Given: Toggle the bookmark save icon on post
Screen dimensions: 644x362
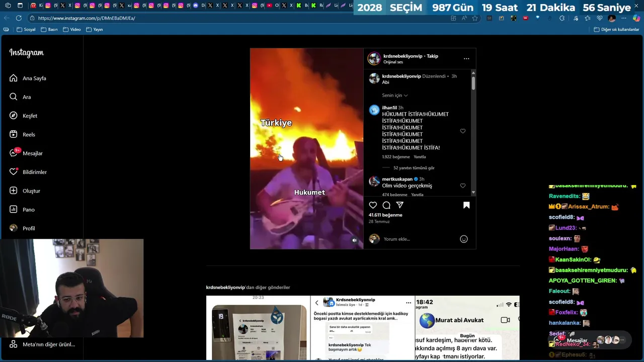Looking at the screenshot, I should [466, 205].
